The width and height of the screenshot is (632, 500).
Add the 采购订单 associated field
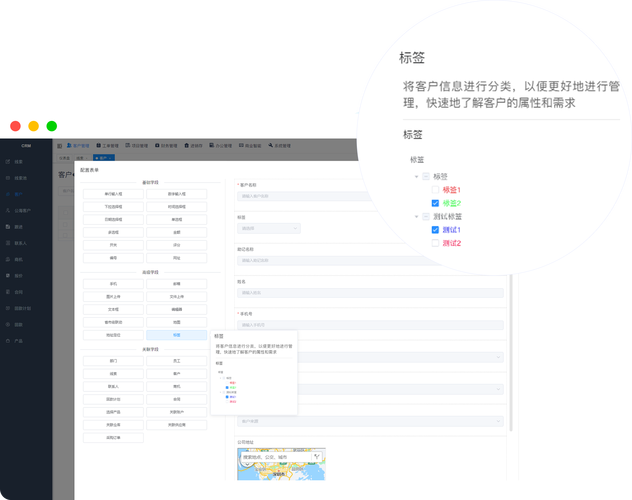coord(113,438)
